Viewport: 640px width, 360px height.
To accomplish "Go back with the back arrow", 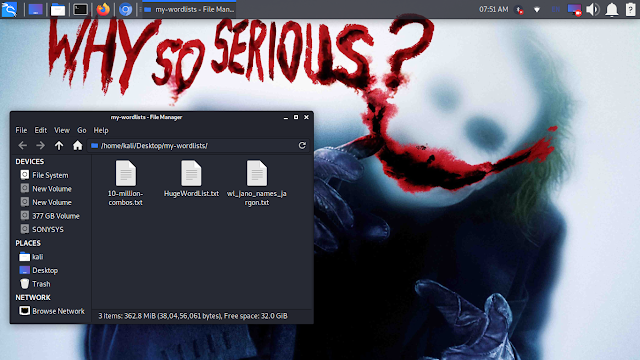I will pos(22,145).
